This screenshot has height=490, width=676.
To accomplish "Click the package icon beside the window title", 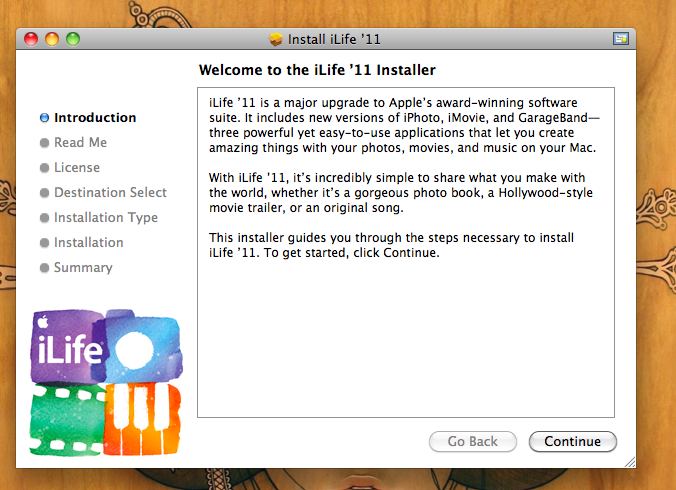I will (x=275, y=39).
